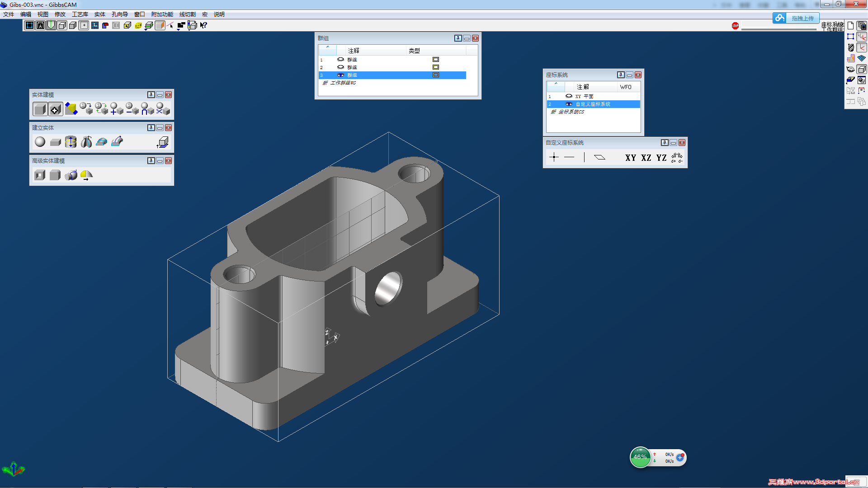Select the sphere primitive in 建立实体 palette
Image resolution: width=868 pixels, height=488 pixels.
pos(40,142)
